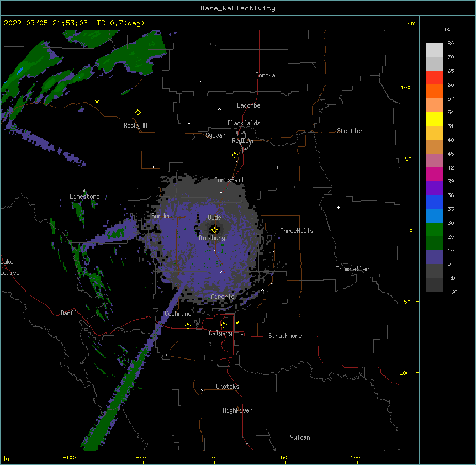Screen dimensions: 476x465
Task: Click the -50 tick on the right axis
Action: [x=405, y=302]
